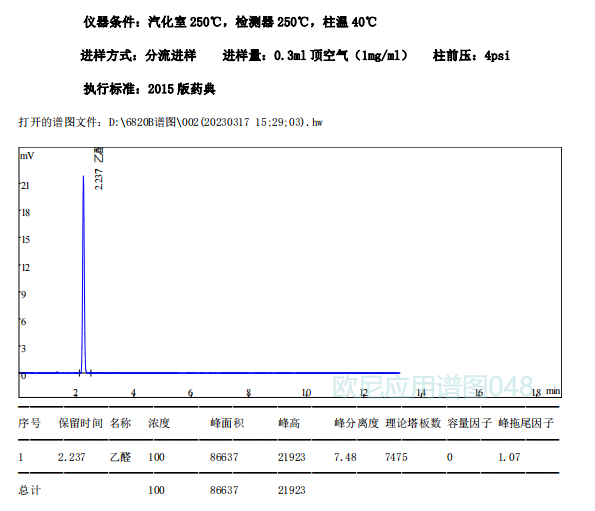Click the opened chromatogram file path line
595x511 pixels.
pos(170,122)
